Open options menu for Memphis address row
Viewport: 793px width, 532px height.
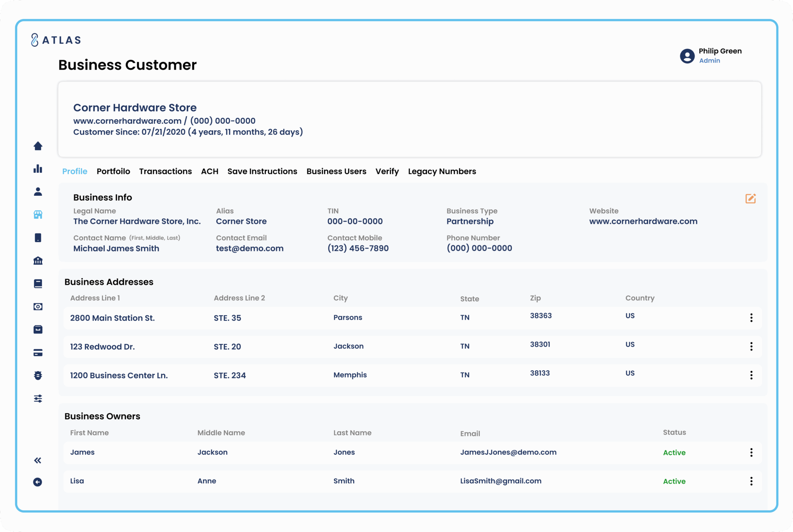751,375
